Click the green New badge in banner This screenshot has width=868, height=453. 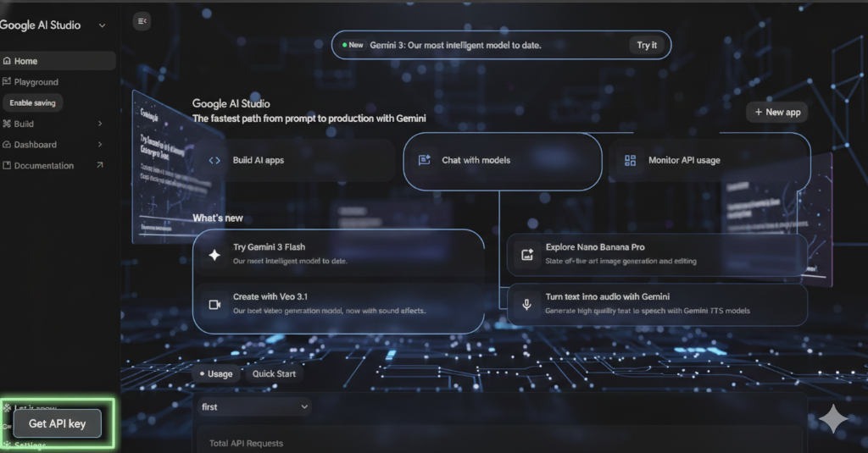point(353,46)
